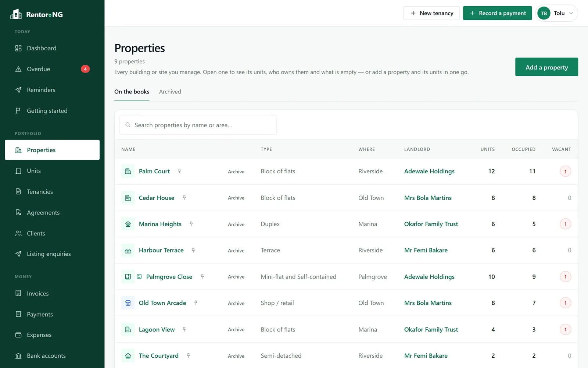Click the Old Town Arcade shop icon

[128, 303]
